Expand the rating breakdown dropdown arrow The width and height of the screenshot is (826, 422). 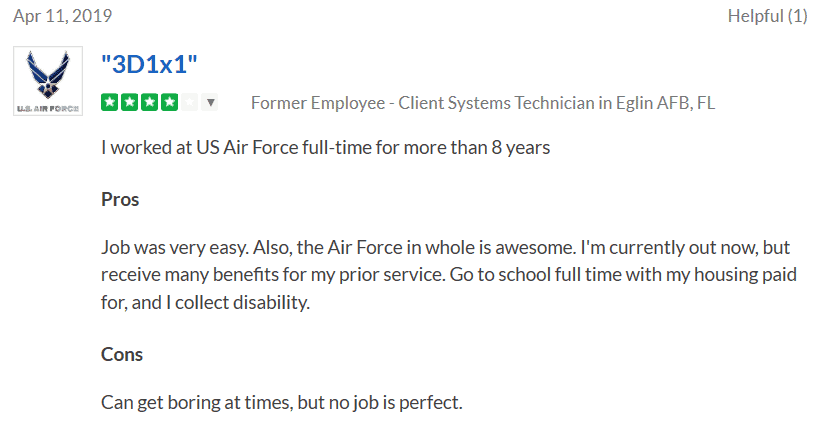(x=210, y=102)
